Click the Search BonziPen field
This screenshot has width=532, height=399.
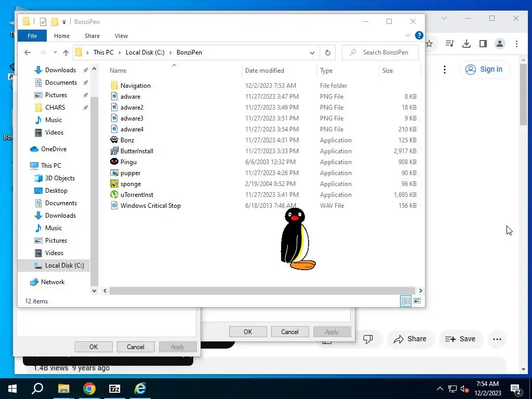coord(380,52)
